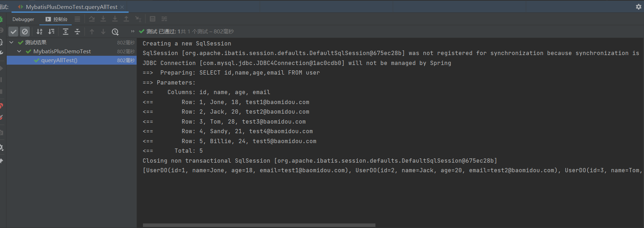Screen dimensions: 644x228
Task: Show more toolbar actions via double chevron
Action: click(133, 31)
